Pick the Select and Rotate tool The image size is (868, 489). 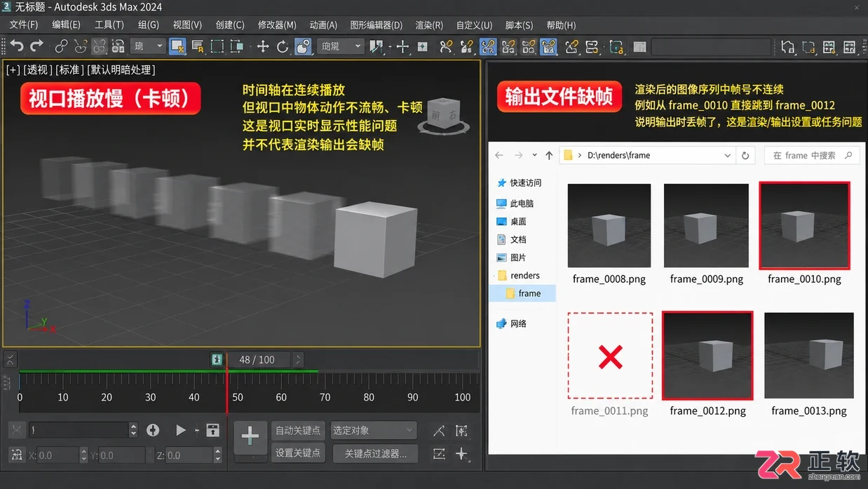(x=283, y=46)
